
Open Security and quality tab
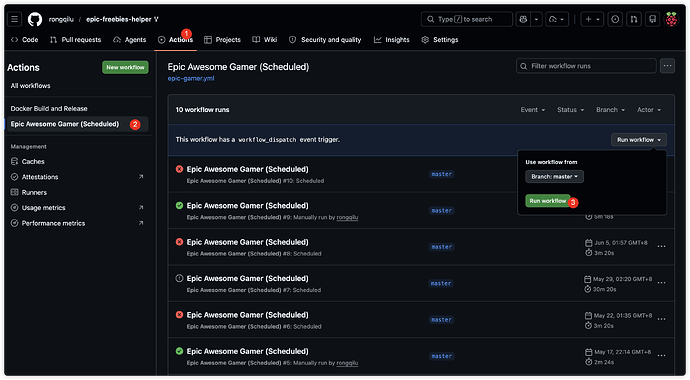pos(325,40)
